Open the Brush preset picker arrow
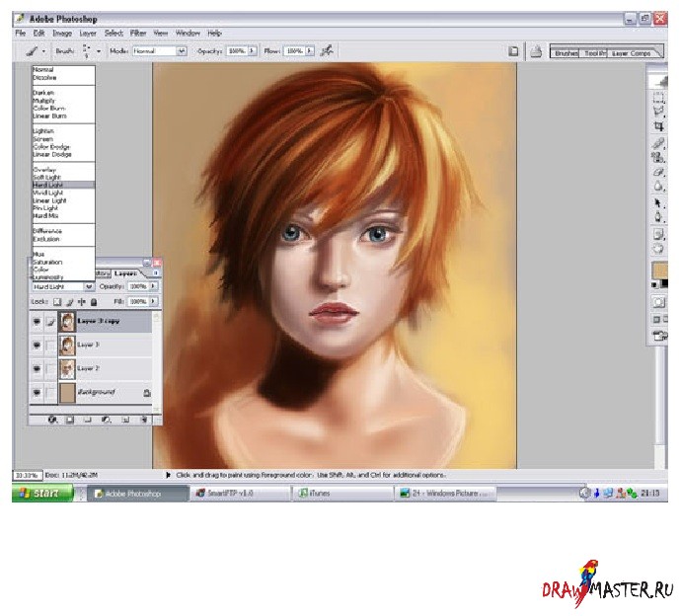681x616 pixels. pos(99,51)
